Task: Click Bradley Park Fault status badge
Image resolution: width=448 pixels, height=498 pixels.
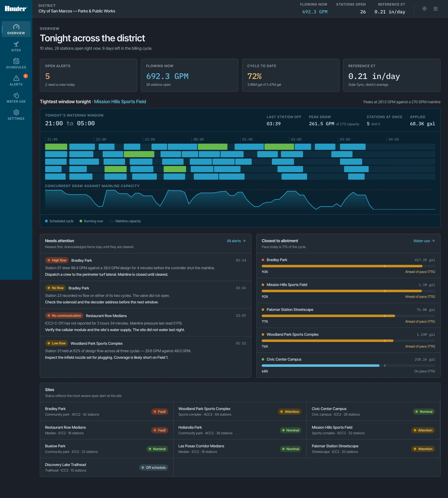Action: tap(160, 411)
